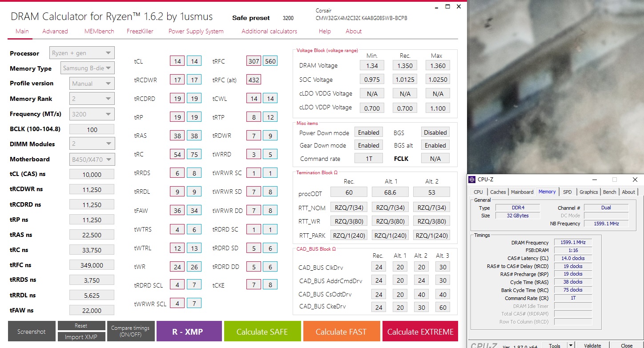
Task: Click the red tFAW value 36
Action: (x=177, y=211)
